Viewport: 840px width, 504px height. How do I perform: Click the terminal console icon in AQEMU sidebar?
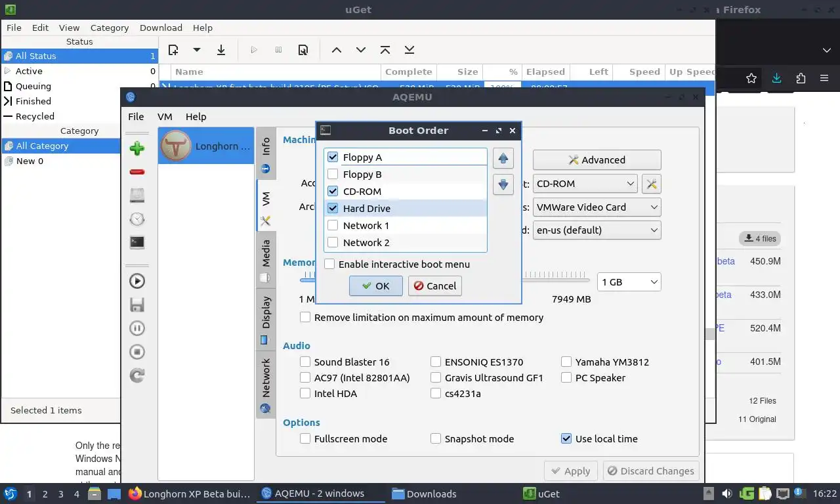tap(137, 242)
